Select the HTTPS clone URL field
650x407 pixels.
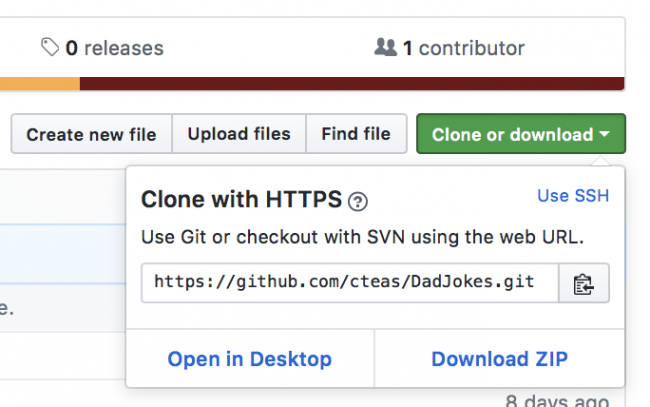click(350, 283)
